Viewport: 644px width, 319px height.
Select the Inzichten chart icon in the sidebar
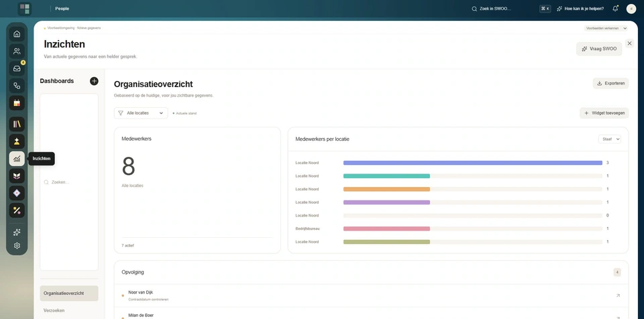[17, 158]
